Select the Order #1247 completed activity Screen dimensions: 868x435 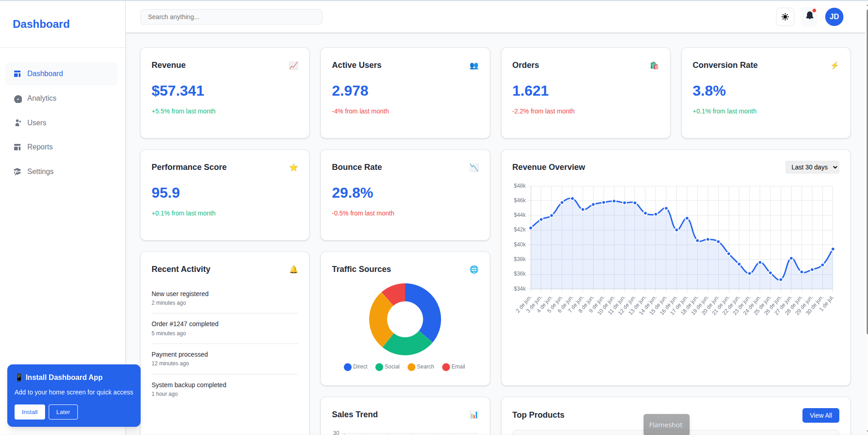coord(225,328)
